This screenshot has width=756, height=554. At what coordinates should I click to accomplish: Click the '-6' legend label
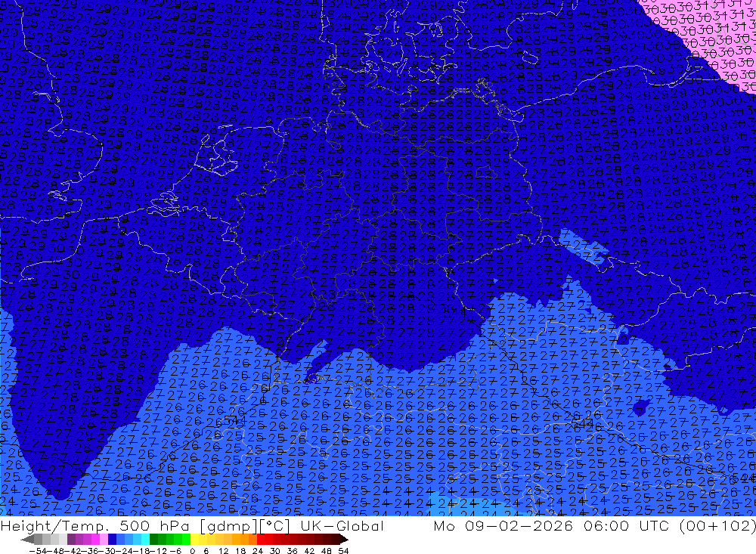[x=175, y=551]
